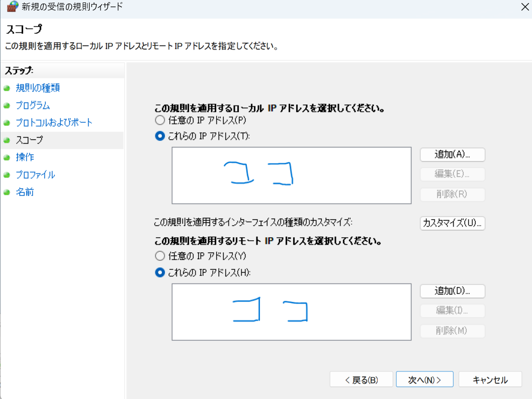Screen dimensions: 532x399
Task: Go back using the 戻る(B) button
Action: tap(362, 379)
